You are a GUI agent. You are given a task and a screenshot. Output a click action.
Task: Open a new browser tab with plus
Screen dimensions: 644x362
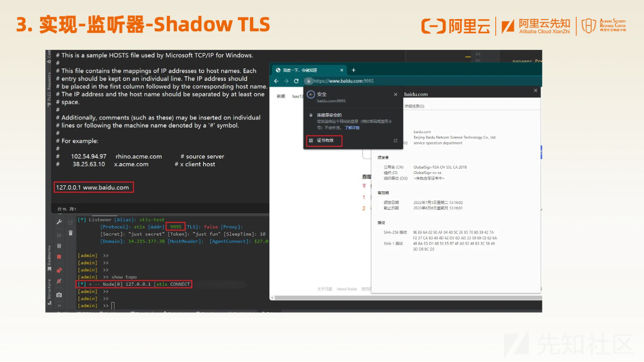click(x=354, y=70)
